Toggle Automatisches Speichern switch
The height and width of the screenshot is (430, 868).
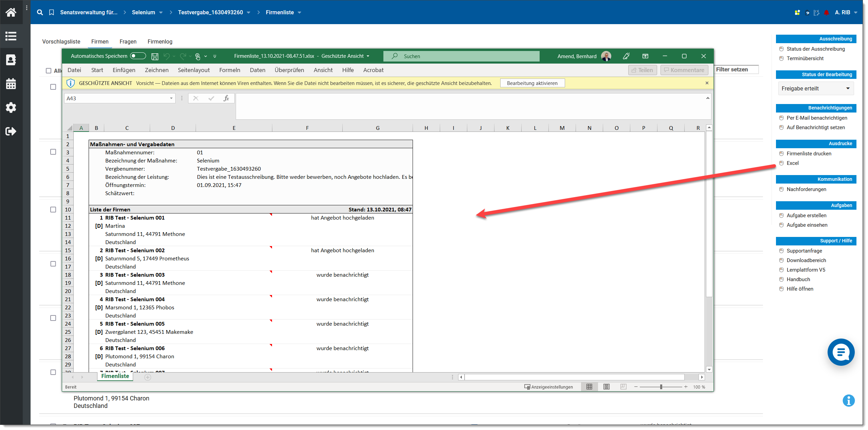tap(138, 56)
